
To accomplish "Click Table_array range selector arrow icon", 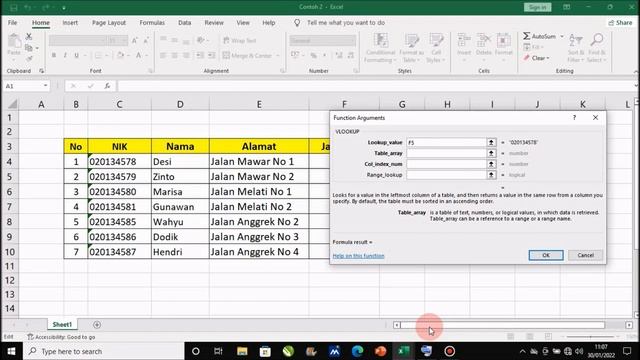I will pos(491,153).
